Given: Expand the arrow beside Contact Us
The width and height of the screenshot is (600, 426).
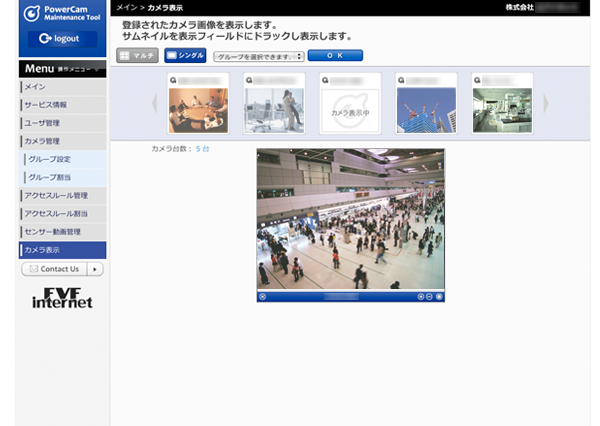Looking at the screenshot, I should pyautogui.click(x=95, y=269).
